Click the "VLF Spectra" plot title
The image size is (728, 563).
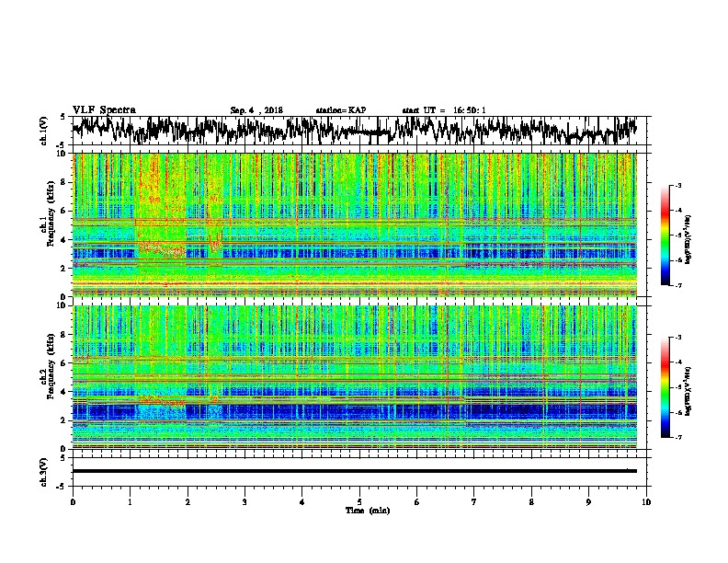coord(104,109)
